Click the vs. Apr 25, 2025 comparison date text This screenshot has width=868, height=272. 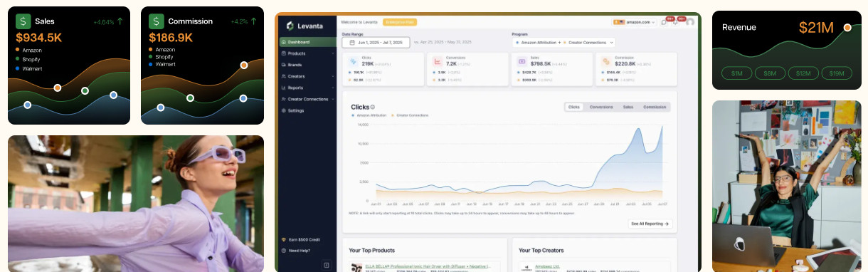coord(443,43)
